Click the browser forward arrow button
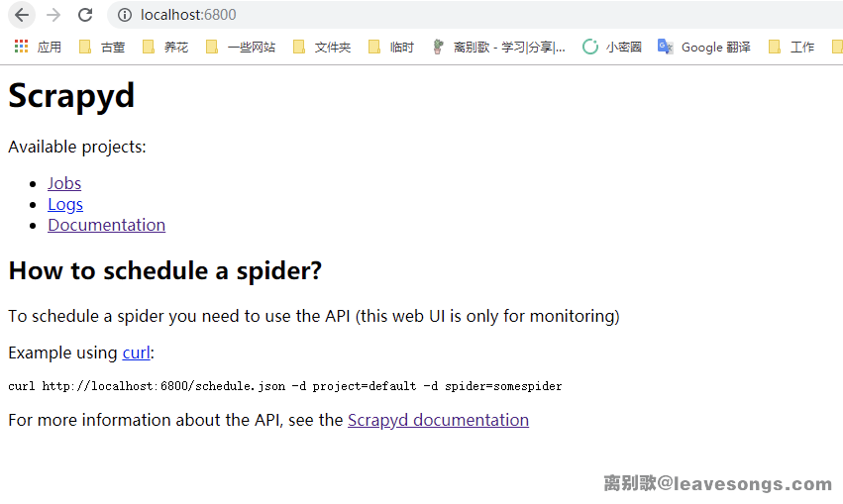 (x=53, y=15)
